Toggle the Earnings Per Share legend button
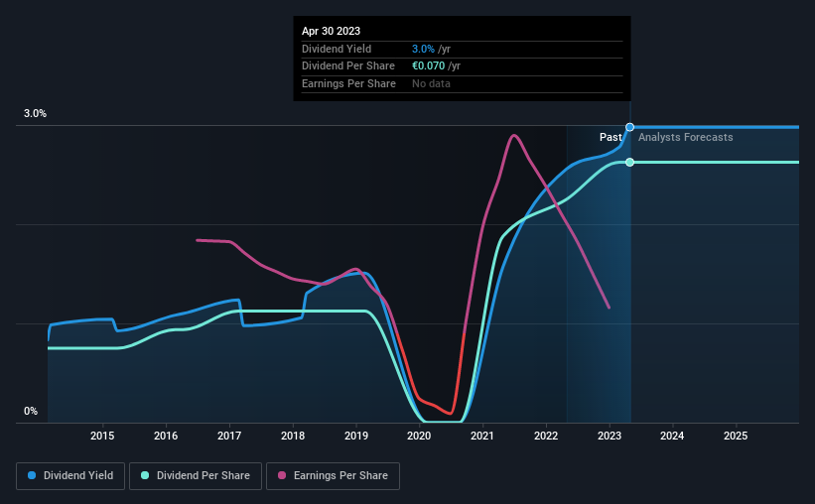815x504 pixels. click(x=333, y=475)
